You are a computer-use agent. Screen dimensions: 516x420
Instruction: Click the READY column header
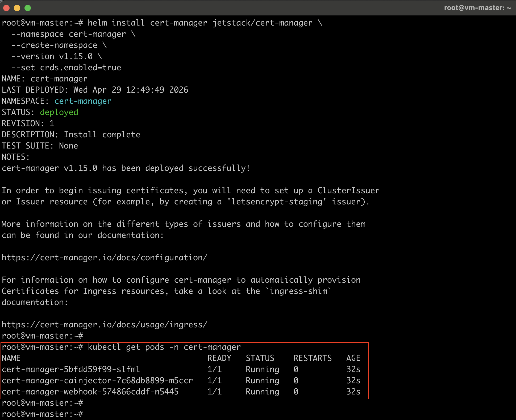[219, 358]
